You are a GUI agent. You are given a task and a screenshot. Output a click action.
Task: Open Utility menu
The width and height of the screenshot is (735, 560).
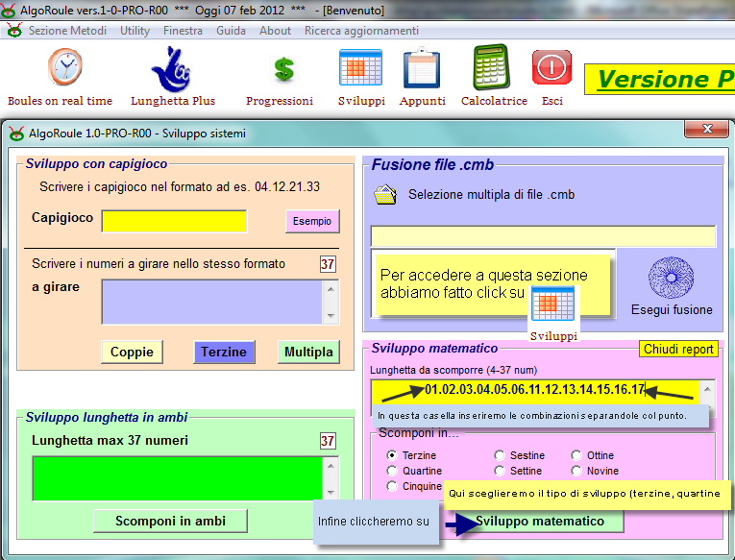pos(135,31)
